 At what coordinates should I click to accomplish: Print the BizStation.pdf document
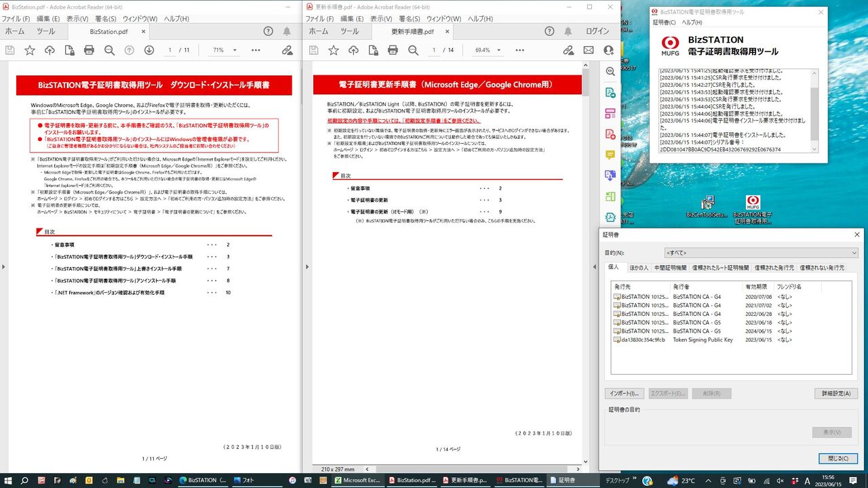[x=89, y=50]
